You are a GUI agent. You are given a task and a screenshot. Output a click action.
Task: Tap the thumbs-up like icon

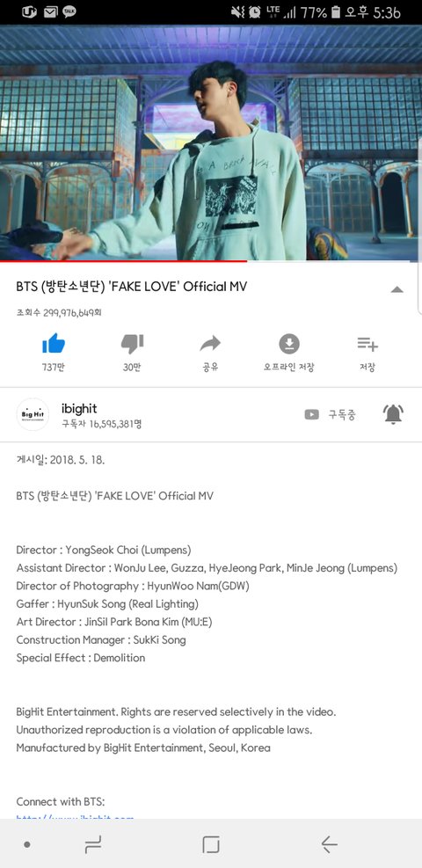54,344
